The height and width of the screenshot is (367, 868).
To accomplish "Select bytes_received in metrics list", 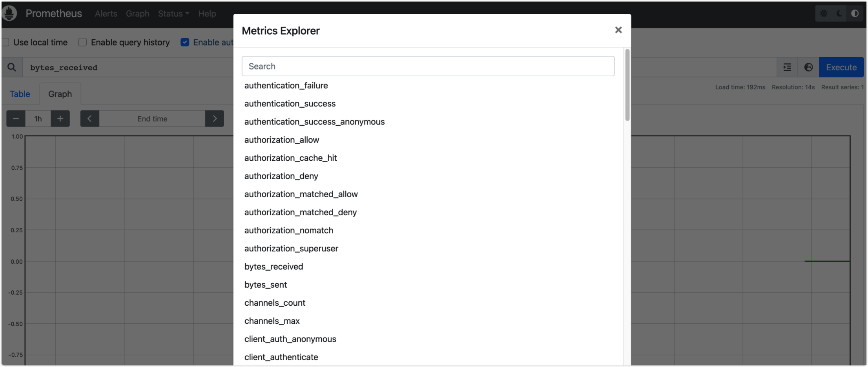I will 274,266.
